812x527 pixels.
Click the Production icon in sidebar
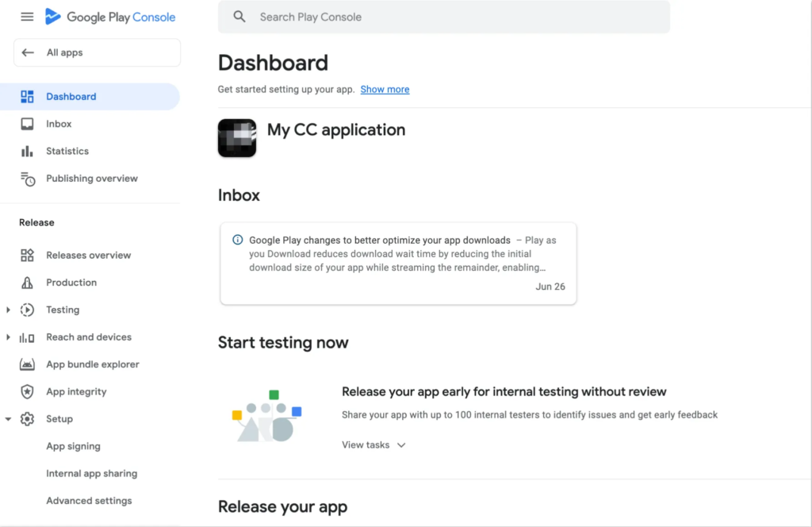pyautogui.click(x=27, y=283)
